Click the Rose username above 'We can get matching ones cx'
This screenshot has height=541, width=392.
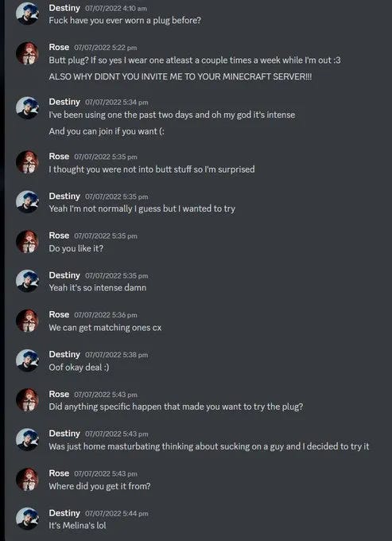click(59, 314)
